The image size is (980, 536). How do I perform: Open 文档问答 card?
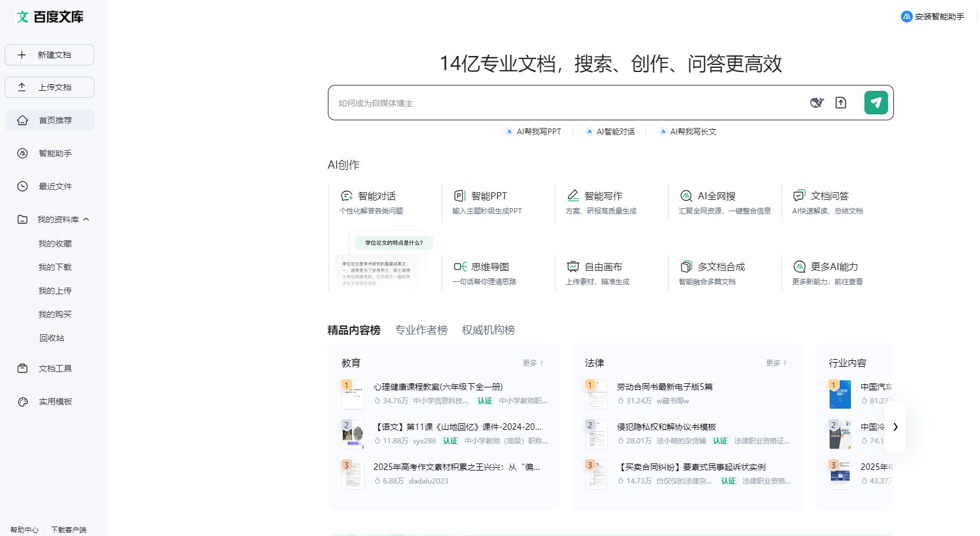coord(837,202)
